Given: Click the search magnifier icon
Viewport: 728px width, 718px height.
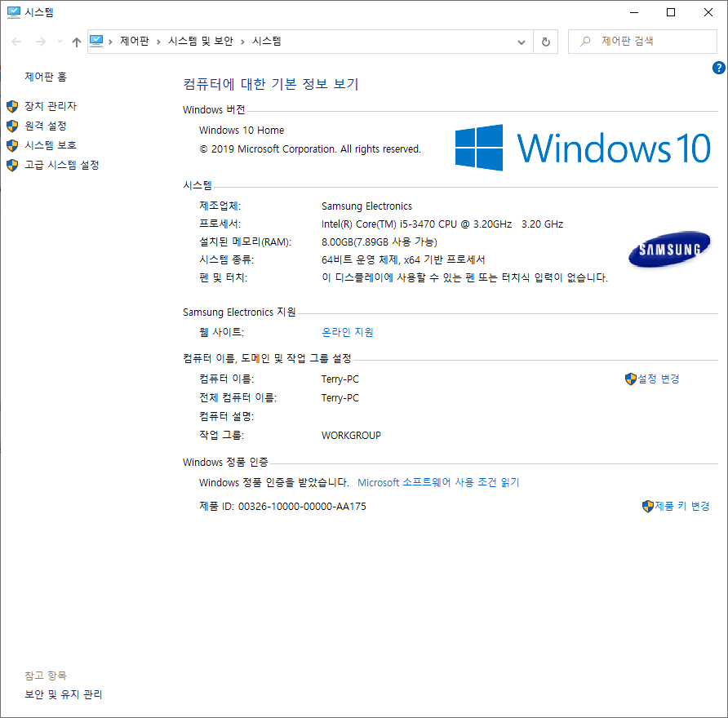Looking at the screenshot, I should point(585,42).
